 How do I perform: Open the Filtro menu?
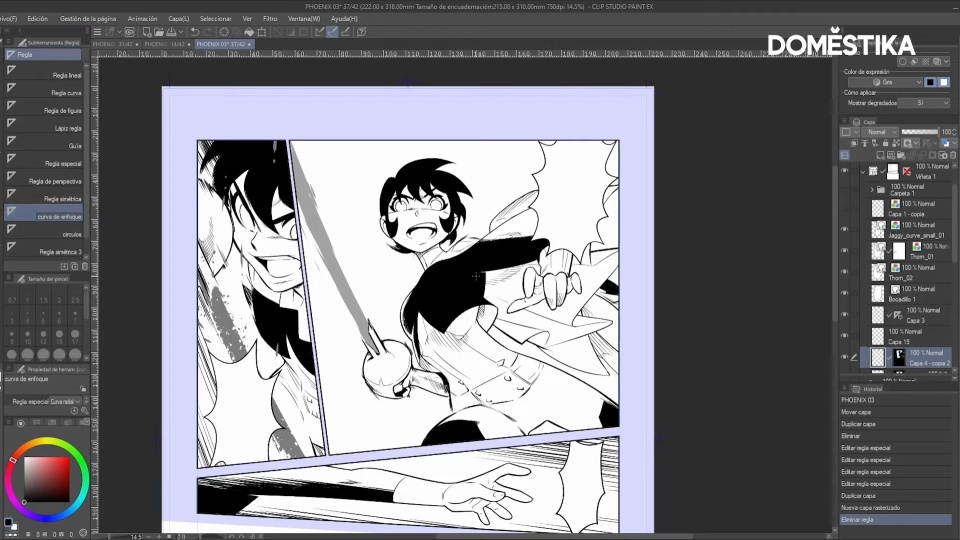[x=270, y=19]
